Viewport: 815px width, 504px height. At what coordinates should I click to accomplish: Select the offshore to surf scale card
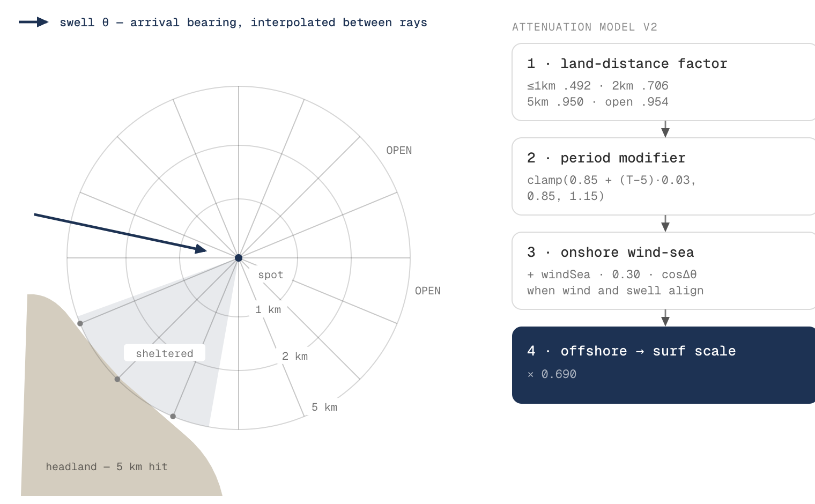point(664,365)
